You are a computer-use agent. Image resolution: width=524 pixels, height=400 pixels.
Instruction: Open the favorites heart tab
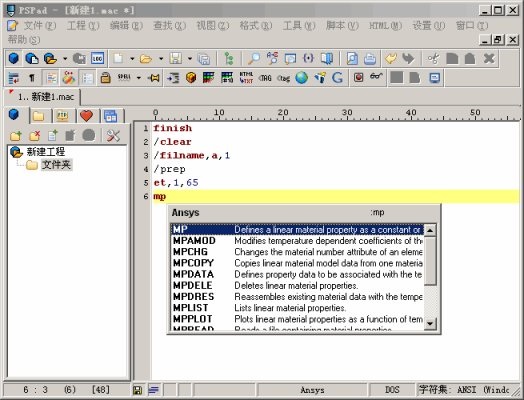[x=86, y=116]
